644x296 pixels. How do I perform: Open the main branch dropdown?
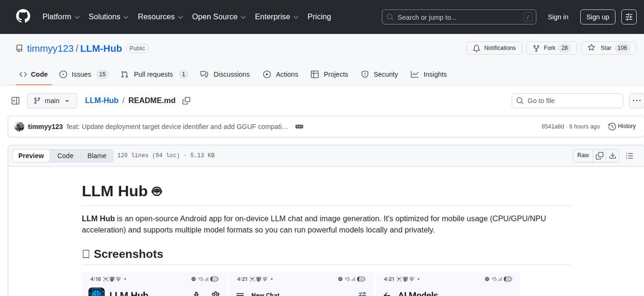[52, 101]
